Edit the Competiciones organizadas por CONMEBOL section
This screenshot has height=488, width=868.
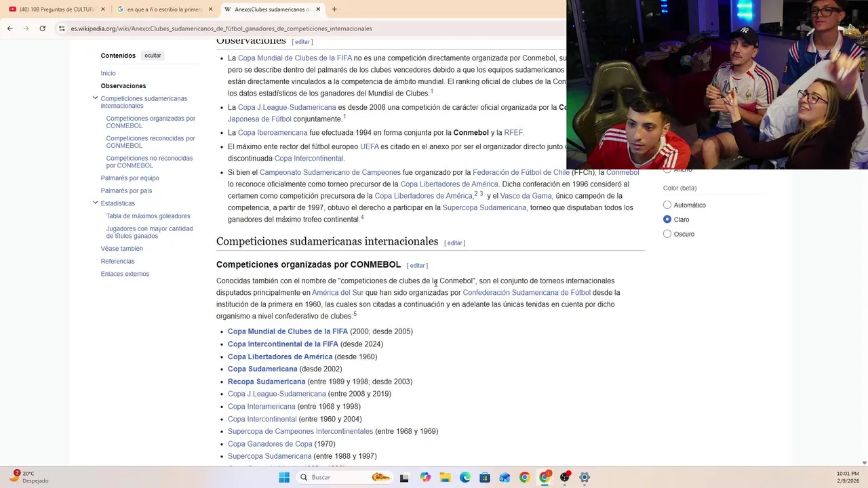coord(417,266)
